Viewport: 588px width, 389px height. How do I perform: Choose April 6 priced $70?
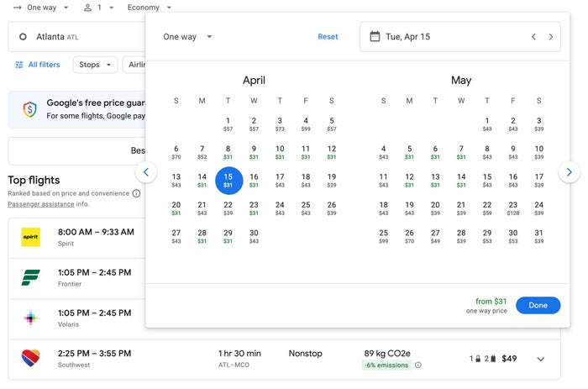tap(176, 152)
